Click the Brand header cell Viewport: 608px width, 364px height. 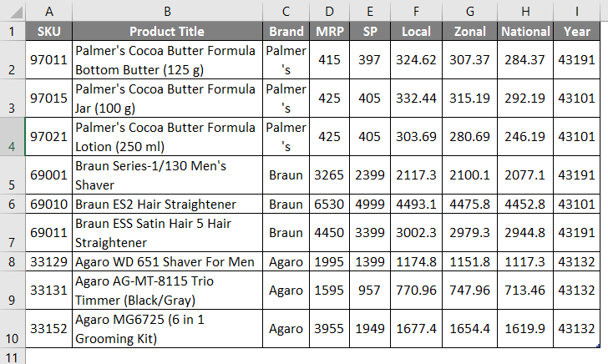coord(286,32)
